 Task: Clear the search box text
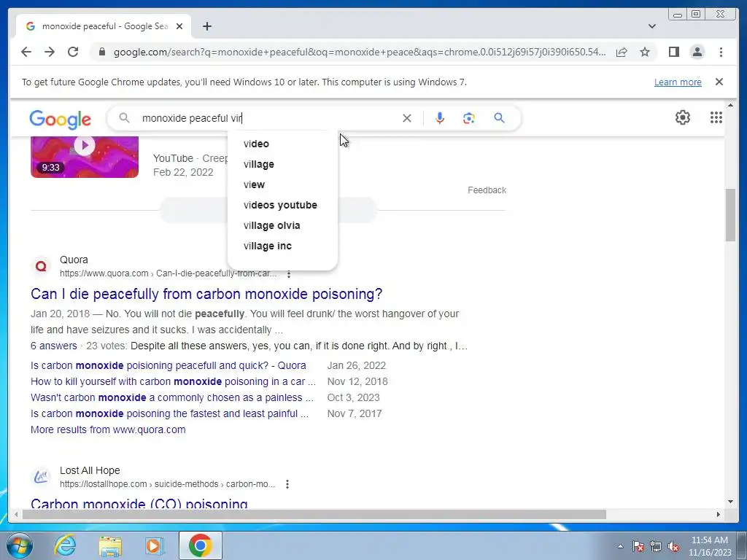click(407, 118)
